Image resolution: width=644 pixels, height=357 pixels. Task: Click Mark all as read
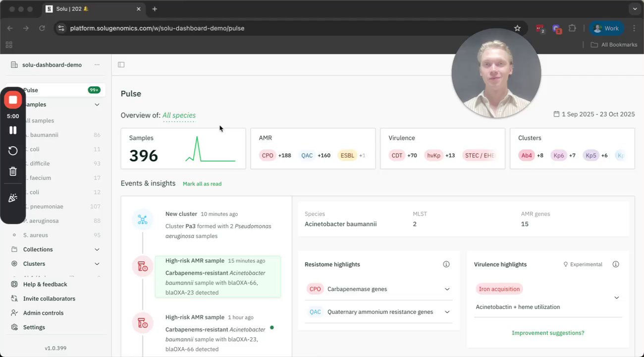click(x=202, y=184)
